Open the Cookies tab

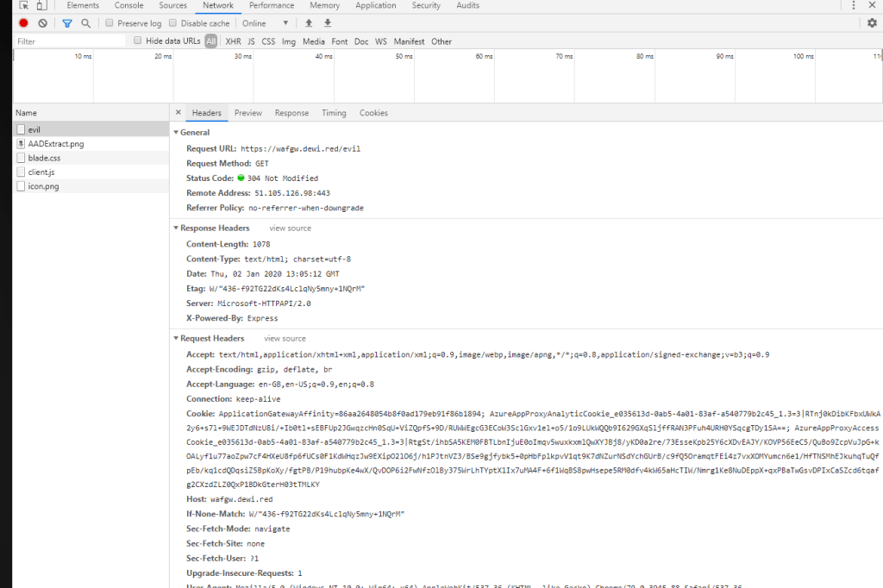373,113
